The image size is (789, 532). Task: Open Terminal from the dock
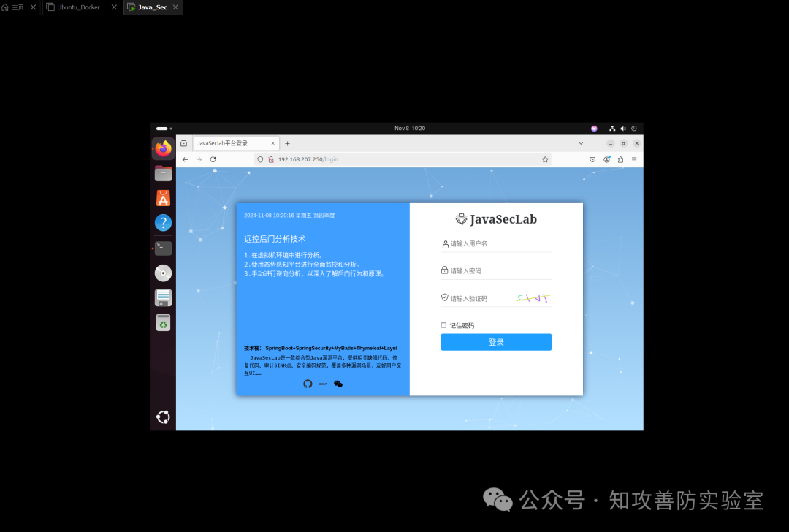coord(163,248)
